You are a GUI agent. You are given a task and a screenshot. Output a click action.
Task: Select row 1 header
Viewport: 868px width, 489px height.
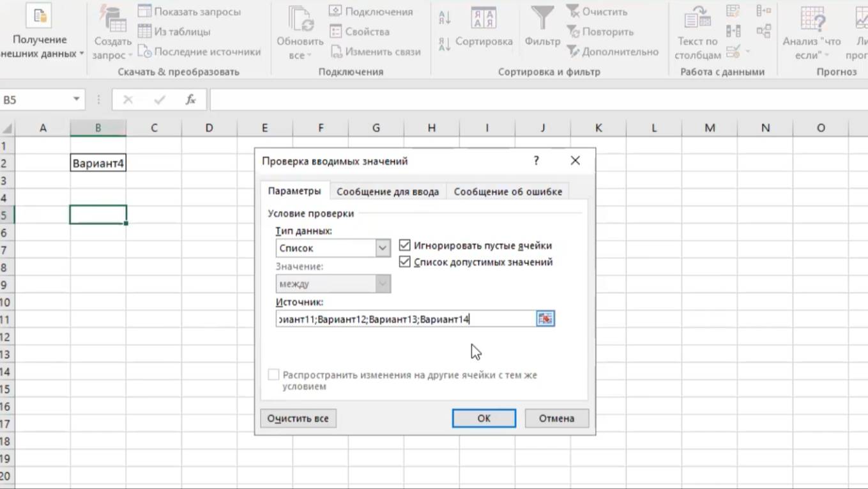point(6,146)
